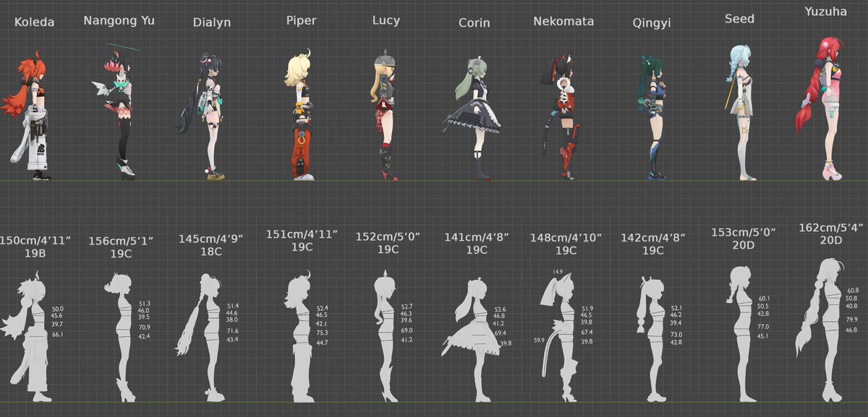
Task: Click the 142cm/4'8" height label
Action: coord(652,237)
